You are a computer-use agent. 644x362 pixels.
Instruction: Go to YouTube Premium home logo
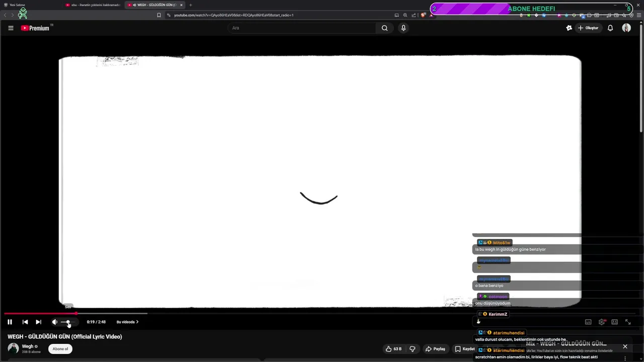tap(36, 28)
